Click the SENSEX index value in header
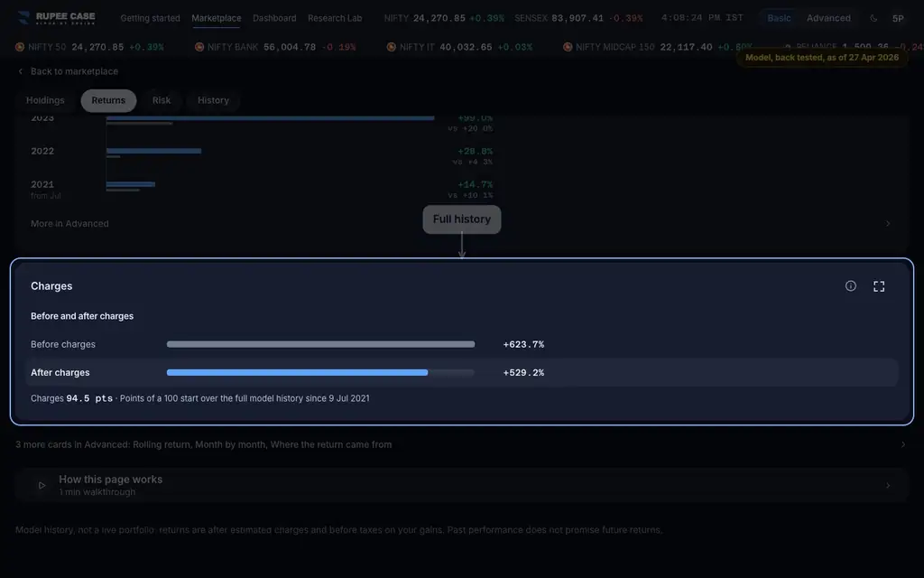Viewport: 924px width, 578px height. coord(577,18)
